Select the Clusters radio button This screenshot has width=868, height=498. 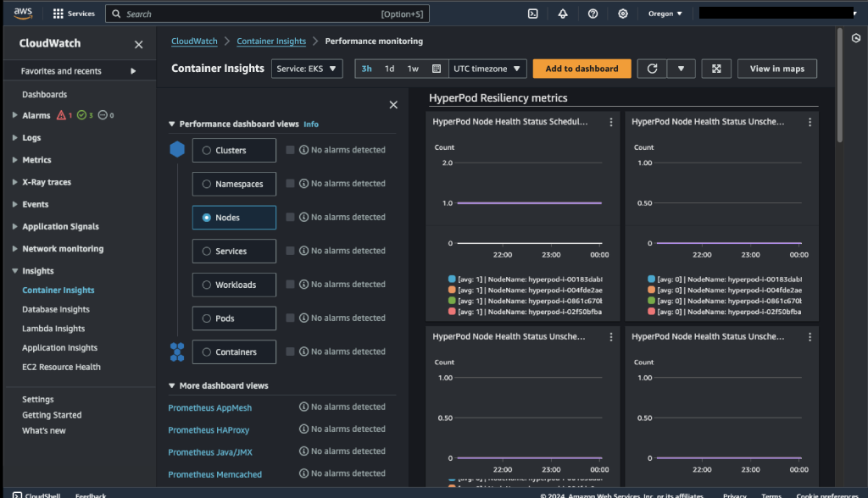pos(207,151)
